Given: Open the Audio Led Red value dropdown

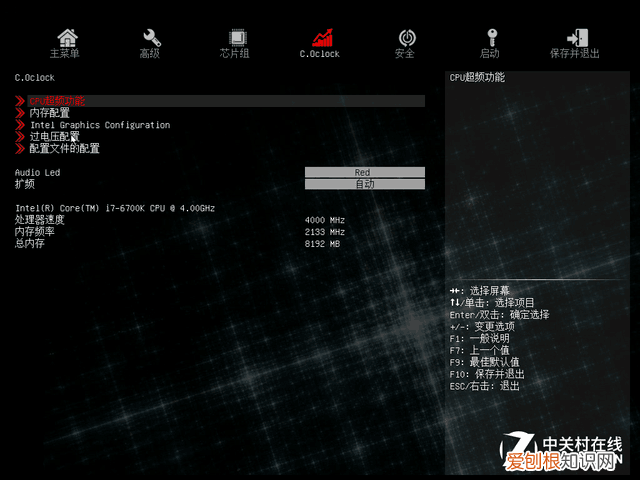Looking at the screenshot, I should [x=364, y=172].
